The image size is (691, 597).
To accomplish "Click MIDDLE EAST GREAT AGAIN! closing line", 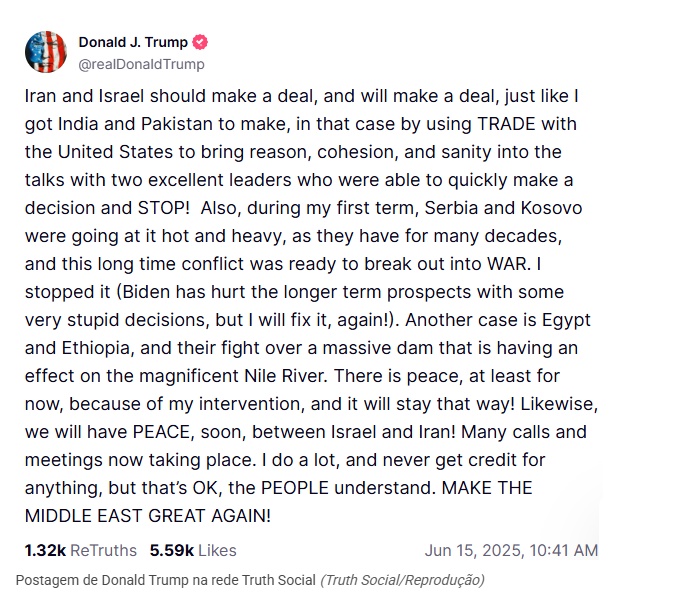I will (x=148, y=516).
